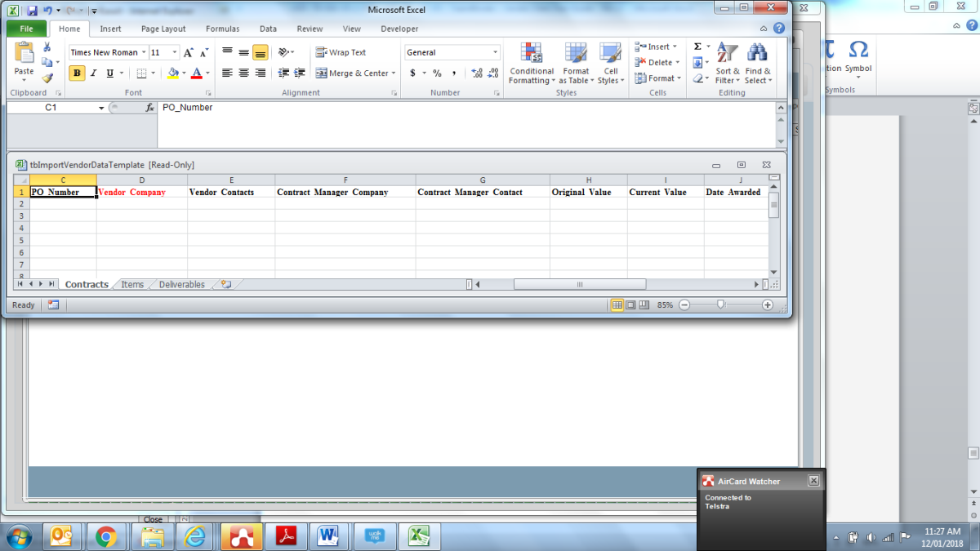This screenshot has height=551, width=980.
Task: Click the Format Painter brush icon
Action: tap(47, 78)
